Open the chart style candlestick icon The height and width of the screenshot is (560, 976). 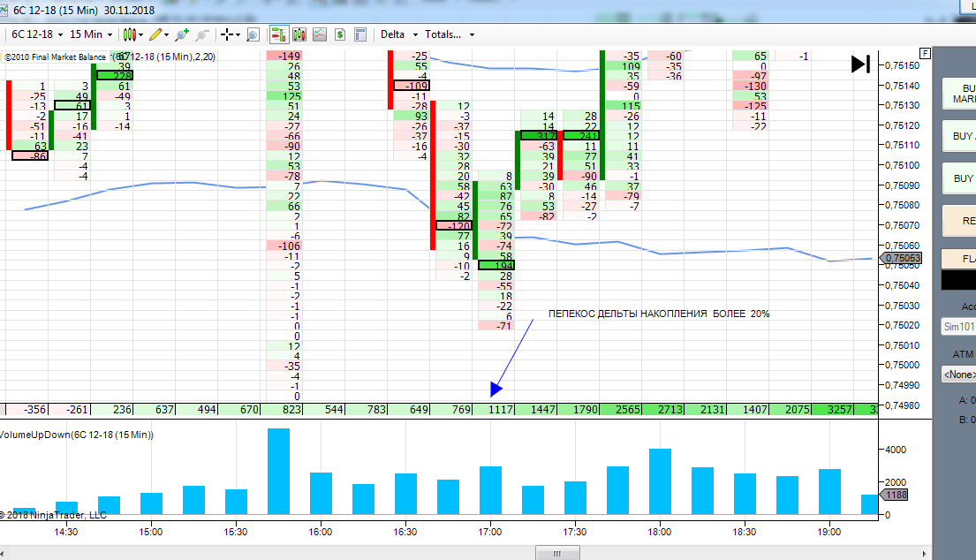point(129,34)
